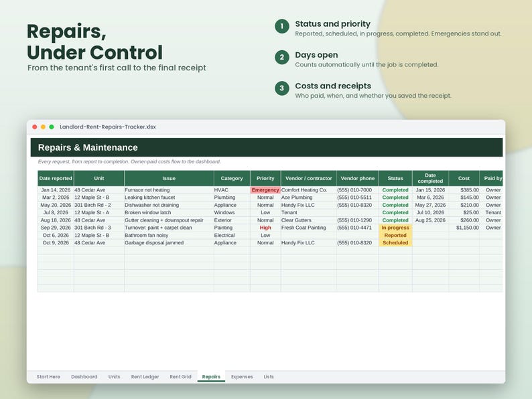Select the Furnace not heating issue cell
The image size is (532, 399).
169,190
